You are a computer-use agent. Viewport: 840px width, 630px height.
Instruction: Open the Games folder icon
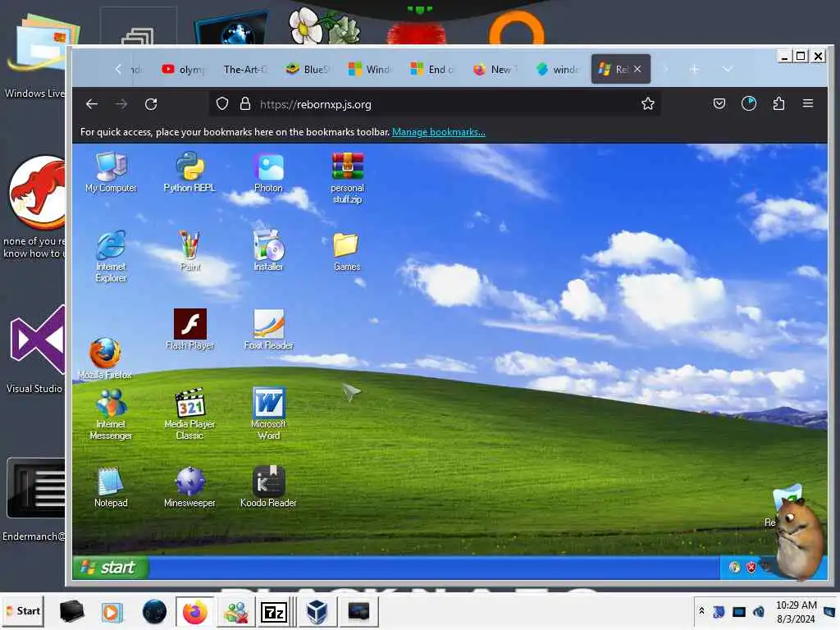(x=347, y=250)
